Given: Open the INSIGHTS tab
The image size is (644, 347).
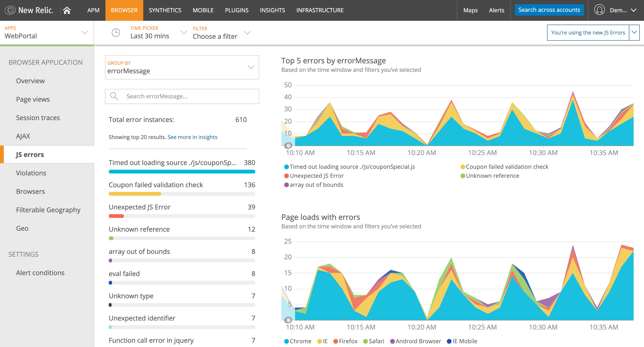Looking at the screenshot, I should [x=272, y=10].
